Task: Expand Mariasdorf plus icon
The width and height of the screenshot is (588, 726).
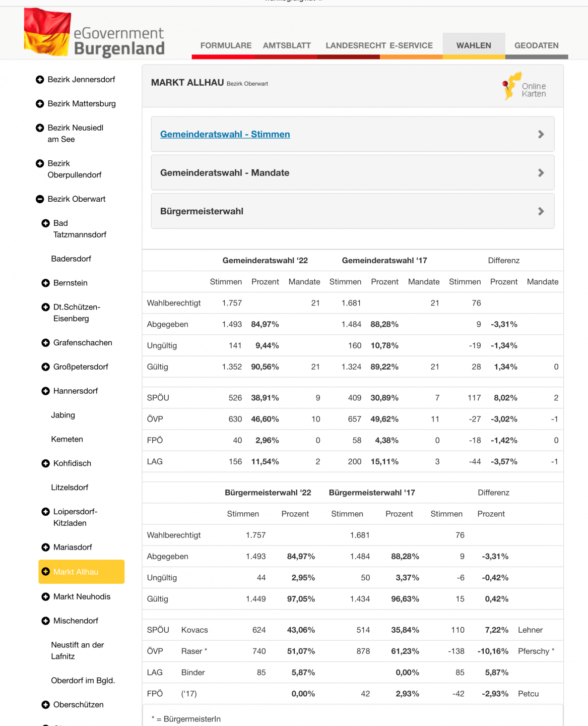Action: [x=45, y=548]
